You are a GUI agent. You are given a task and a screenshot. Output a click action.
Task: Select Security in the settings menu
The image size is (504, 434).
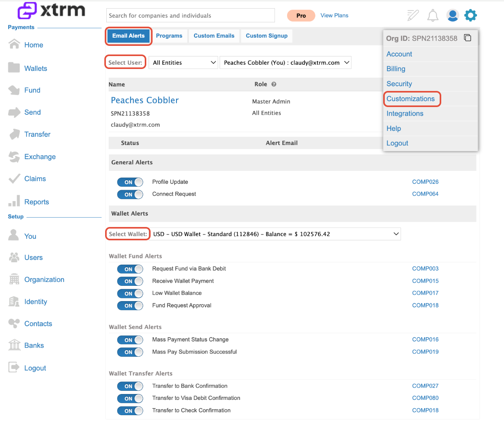tap(399, 84)
